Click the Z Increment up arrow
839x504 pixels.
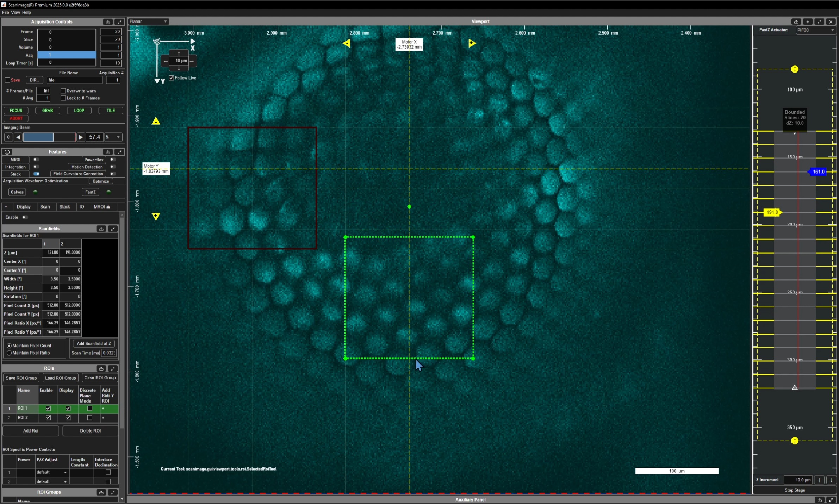coord(819,480)
